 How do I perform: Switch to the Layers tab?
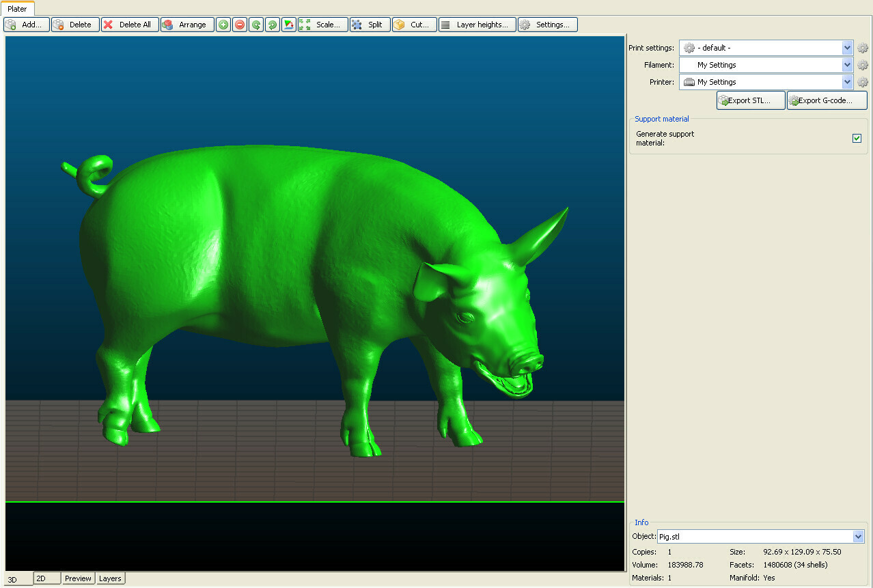[x=110, y=578]
